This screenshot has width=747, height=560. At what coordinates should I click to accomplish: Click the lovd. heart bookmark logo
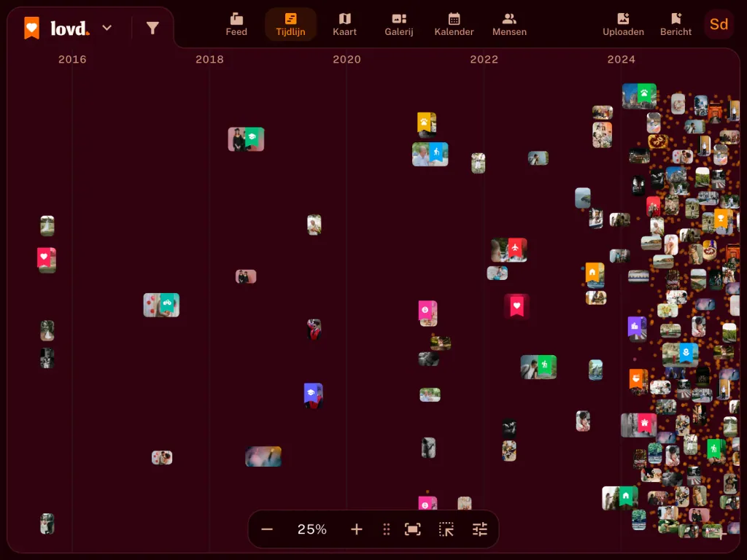point(32,28)
